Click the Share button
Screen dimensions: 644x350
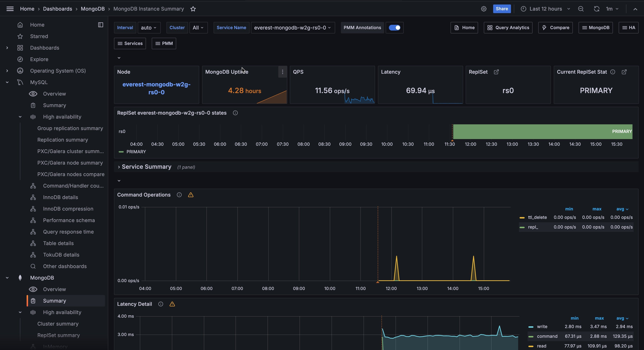click(501, 9)
